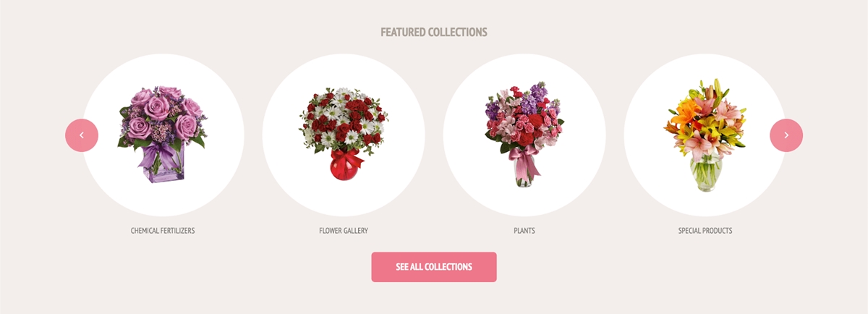868x314 pixels.
Task: Open the Chemical Fertilizers collection link
Action: (163, 231)
